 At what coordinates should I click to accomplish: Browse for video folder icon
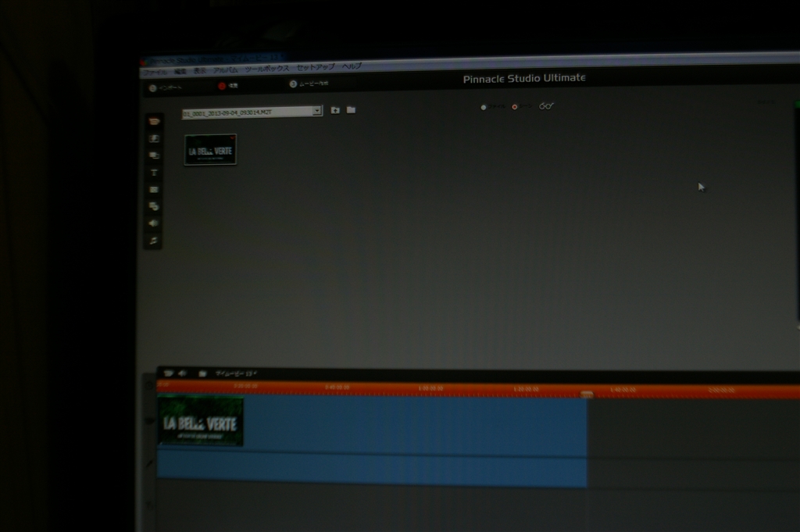[x=351, y=109]
